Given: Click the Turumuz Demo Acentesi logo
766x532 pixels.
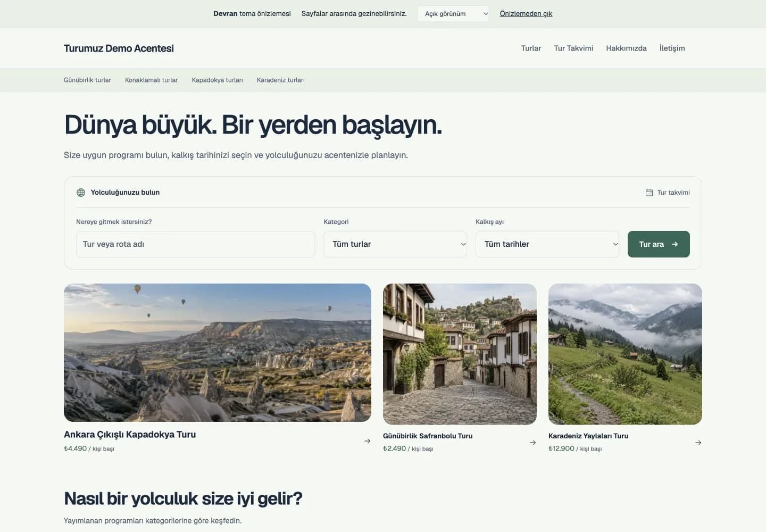Looking at the screenshot, I should click(x=119, y=48).
